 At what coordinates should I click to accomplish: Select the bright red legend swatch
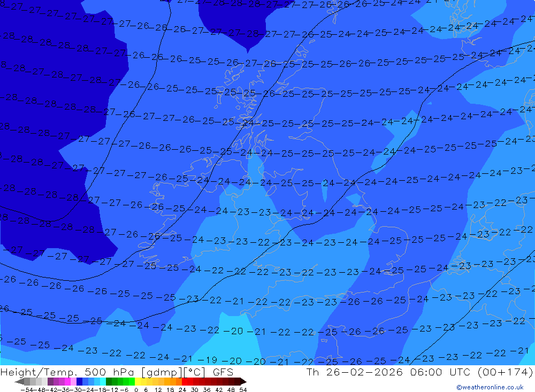(x=185, y=381)
